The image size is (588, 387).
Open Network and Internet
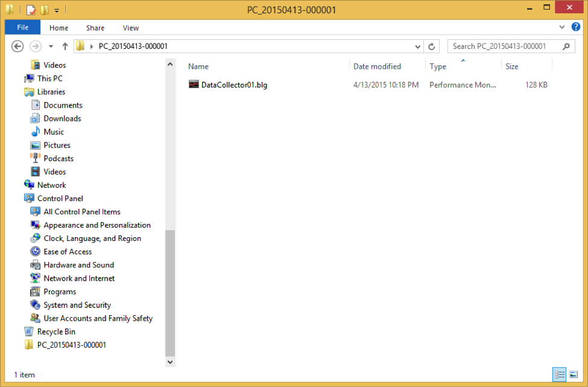79,278
